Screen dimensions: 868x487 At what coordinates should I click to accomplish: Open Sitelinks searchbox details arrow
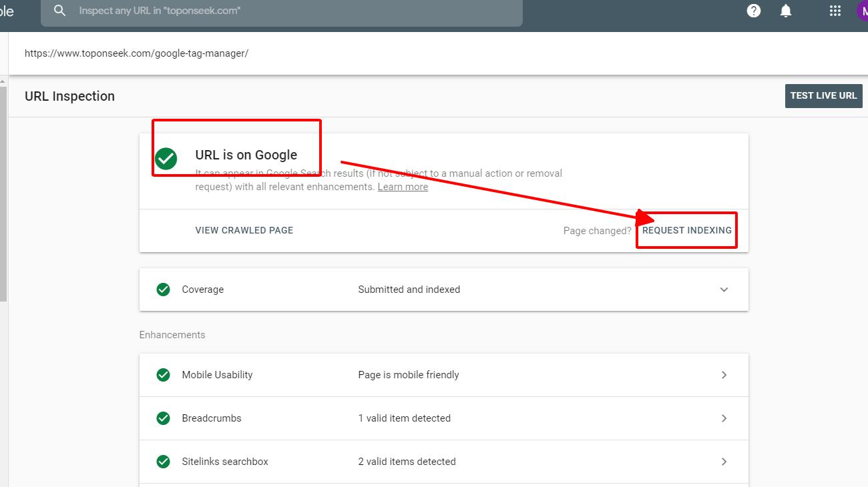[724, 462]
